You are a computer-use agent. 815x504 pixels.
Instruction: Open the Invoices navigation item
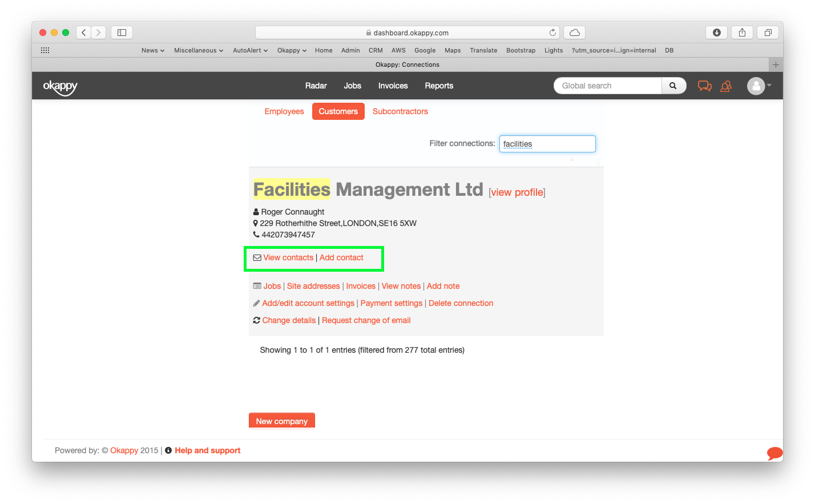click(x=393, y=86)
